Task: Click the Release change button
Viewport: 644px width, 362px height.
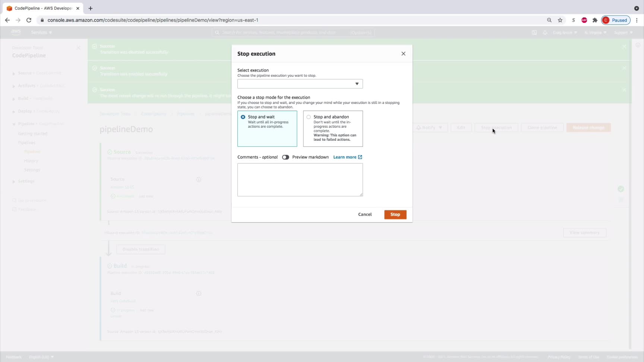Action: [x=588, y=127]
